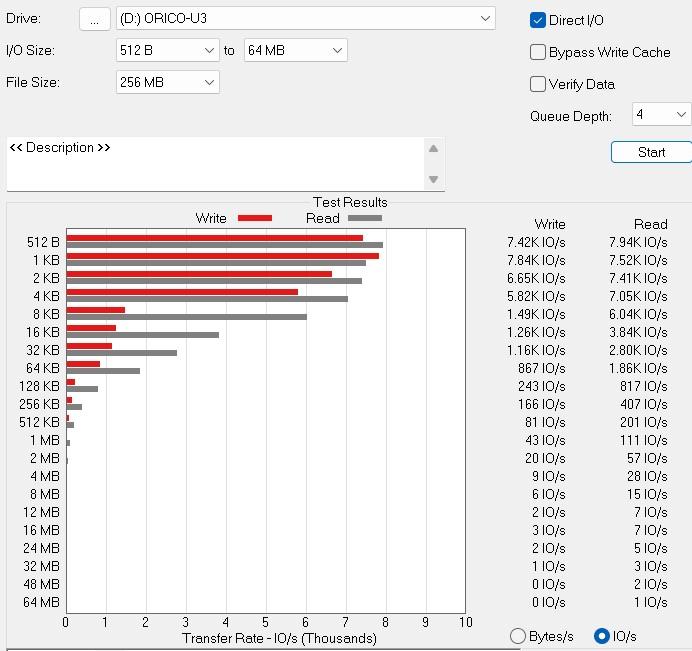The image size is (692, 651).
Task: Uncheck the Direct I/O checkbox
Action: click(x=538, y=20)
